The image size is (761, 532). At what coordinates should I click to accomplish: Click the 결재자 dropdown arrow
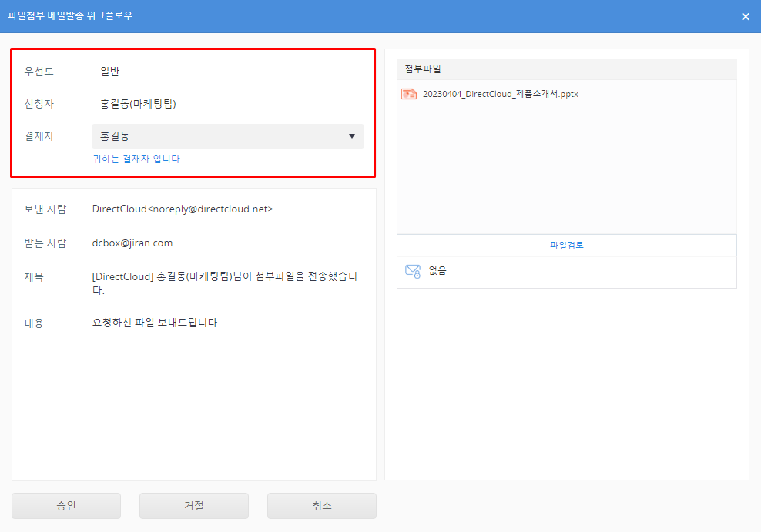point(352,136)
